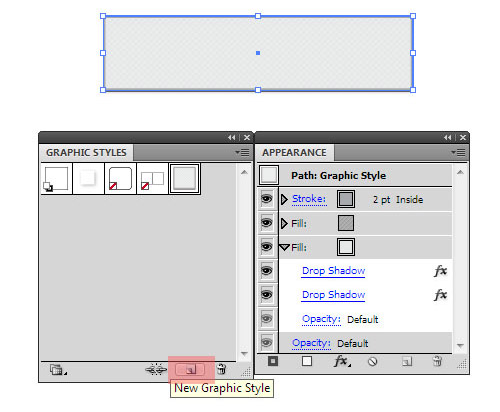Viewport: 500px width, 412px height.
Task: Toggle visibility of the second Fill row
Action: pos(267,223)
